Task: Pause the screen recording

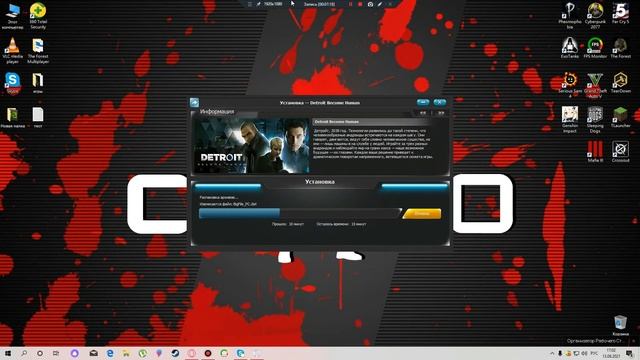Action: (350, 4)
